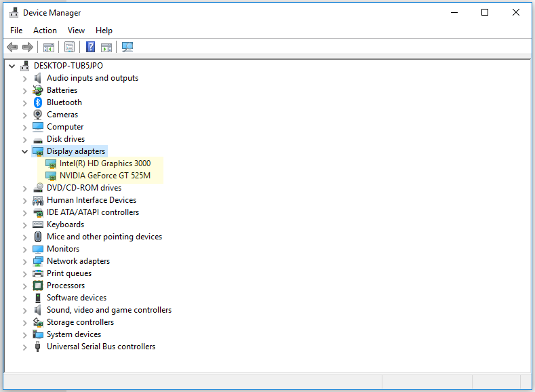Select the Bluetooth label
This screenshot has width=535, height=392.
coord(64,102)
